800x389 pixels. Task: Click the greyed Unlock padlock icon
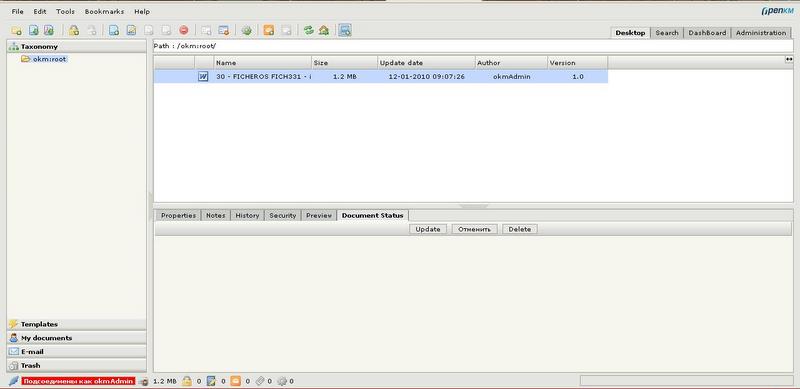pos(91,31)
